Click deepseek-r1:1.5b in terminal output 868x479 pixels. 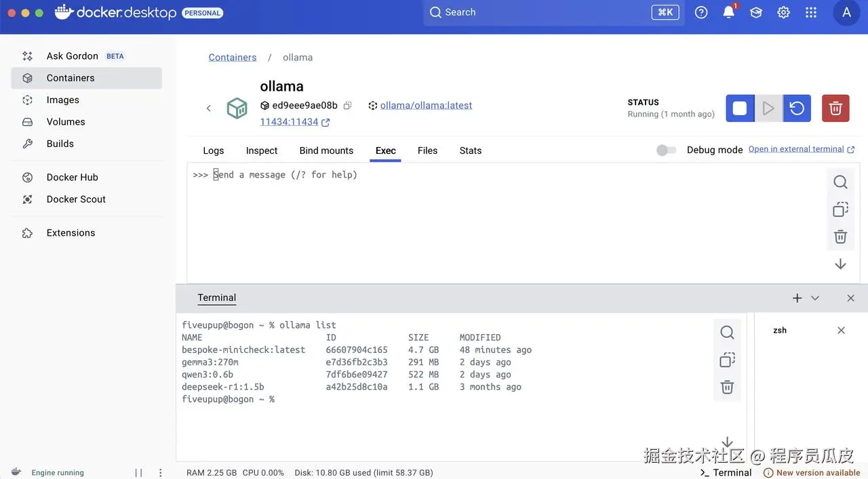pos(223,387)
